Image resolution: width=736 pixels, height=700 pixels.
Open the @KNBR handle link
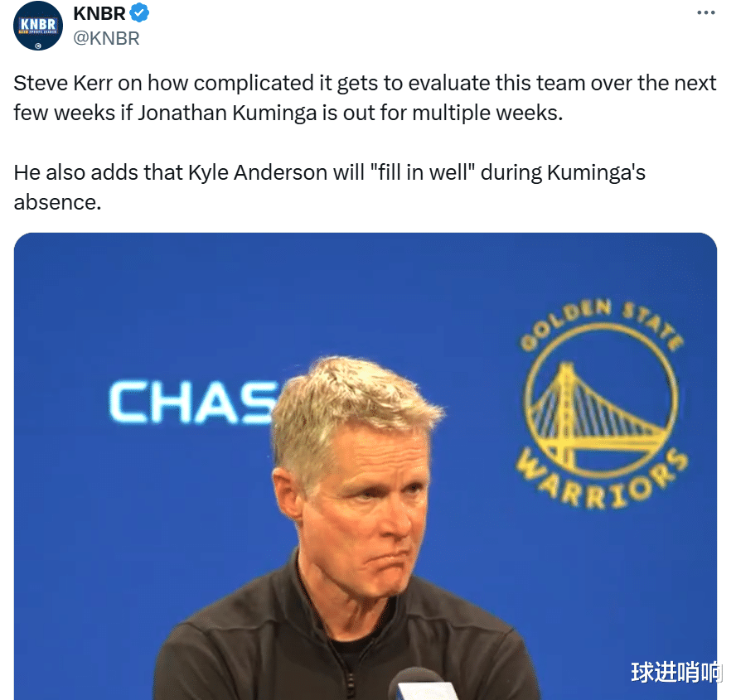click(107, 38)
